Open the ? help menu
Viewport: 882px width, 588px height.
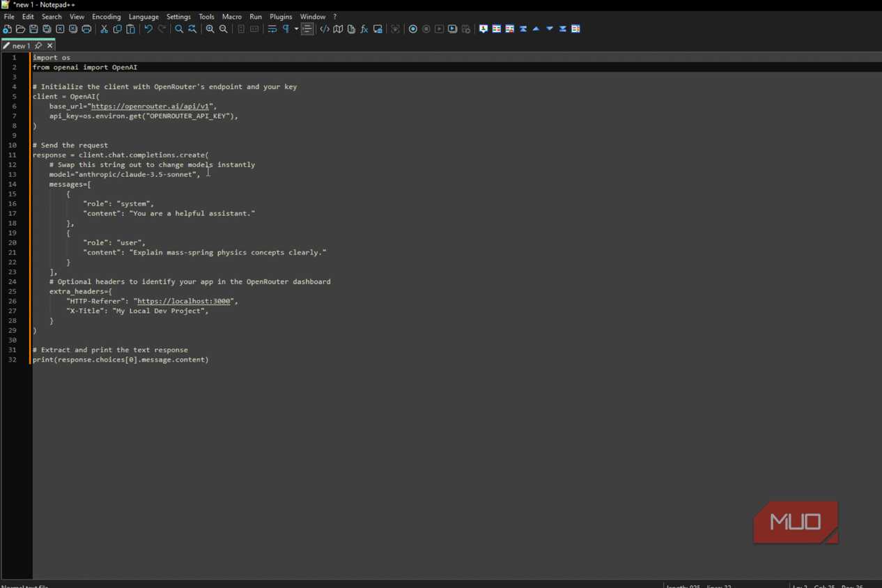pos(334,17)
